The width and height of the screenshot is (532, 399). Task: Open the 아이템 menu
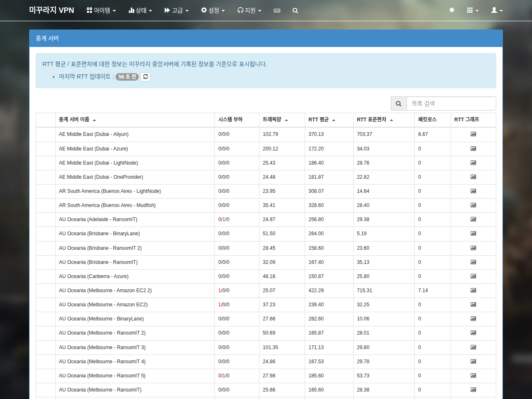101,10
